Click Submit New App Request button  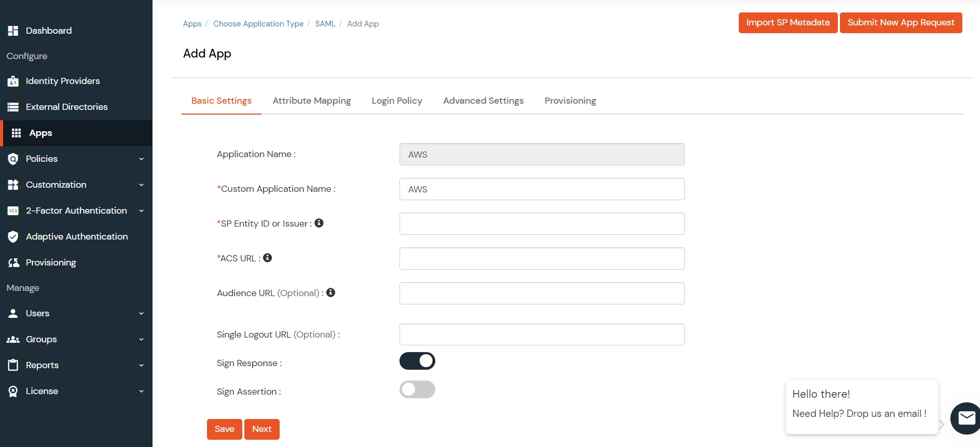pos(901,23)
